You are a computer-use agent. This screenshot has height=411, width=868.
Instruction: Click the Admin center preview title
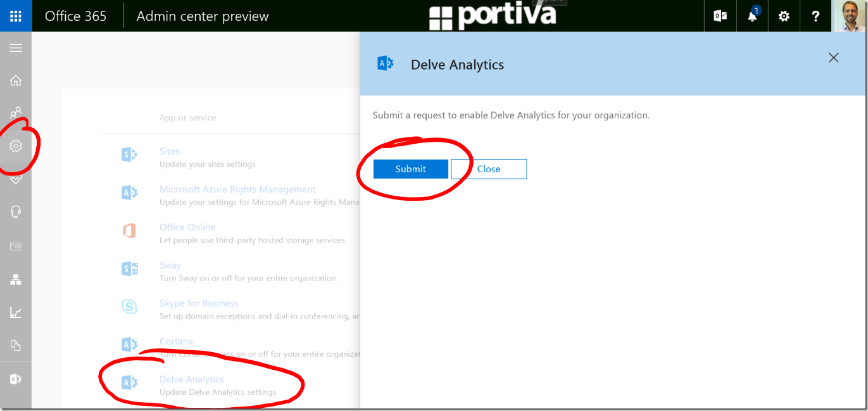coord(203,16)
